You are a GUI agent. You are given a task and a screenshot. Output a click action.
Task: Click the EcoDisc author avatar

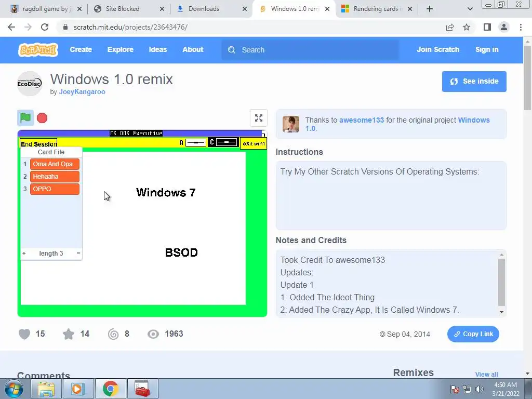[x=30, y=84]
